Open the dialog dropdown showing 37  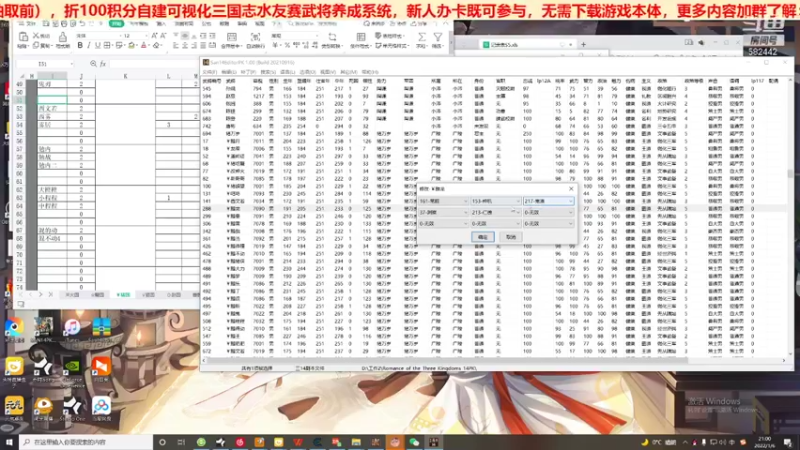(443, 212)
